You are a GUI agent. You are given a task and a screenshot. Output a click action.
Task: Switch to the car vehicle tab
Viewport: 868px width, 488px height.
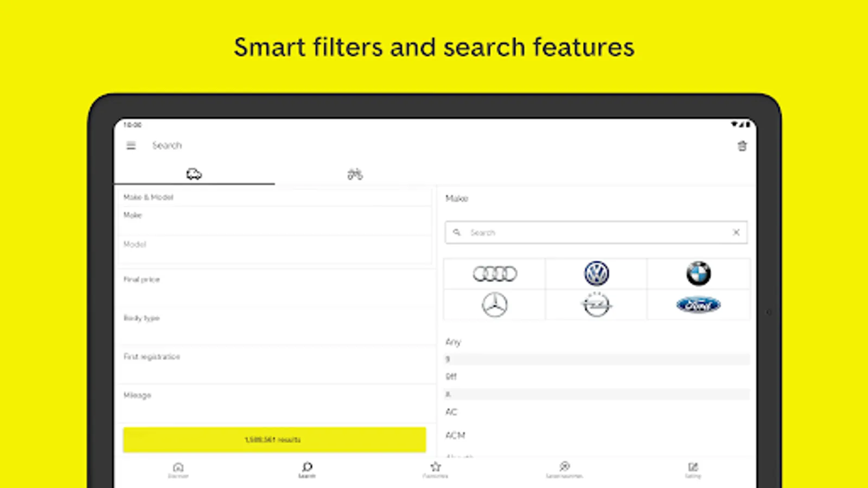click(x=194, y=174)
